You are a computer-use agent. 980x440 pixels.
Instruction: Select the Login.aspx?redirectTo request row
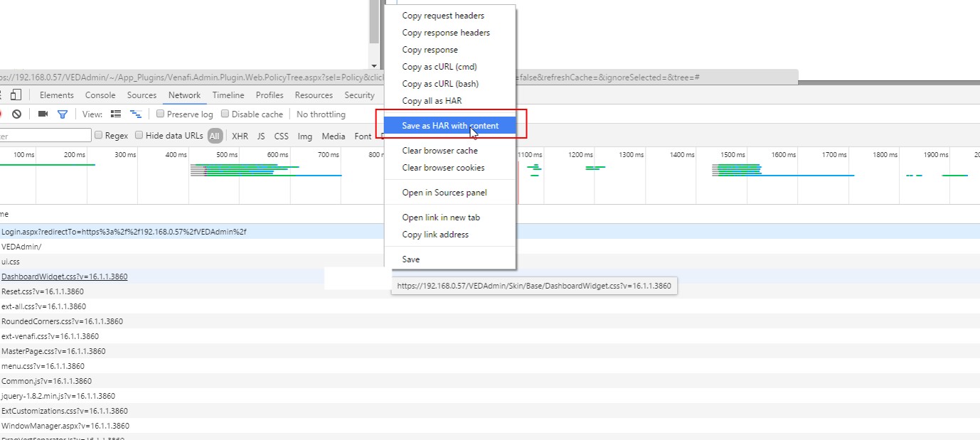pos(490,232)
